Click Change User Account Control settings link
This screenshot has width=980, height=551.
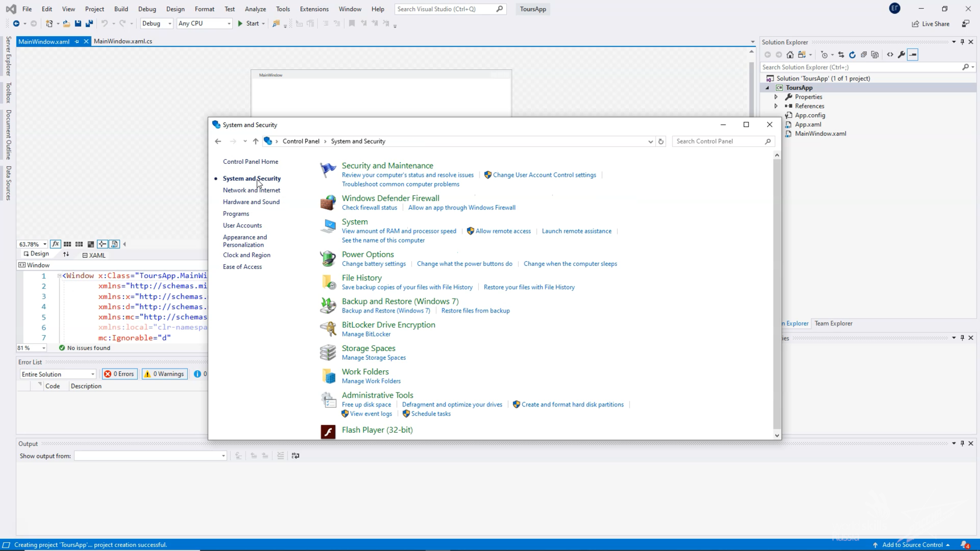[544, 175]
